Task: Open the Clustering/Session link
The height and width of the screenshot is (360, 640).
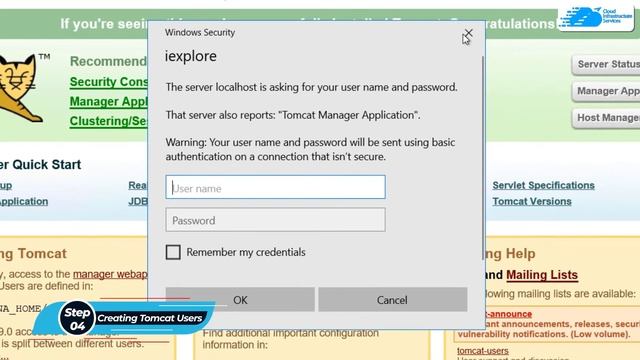Action: [109, 121]
